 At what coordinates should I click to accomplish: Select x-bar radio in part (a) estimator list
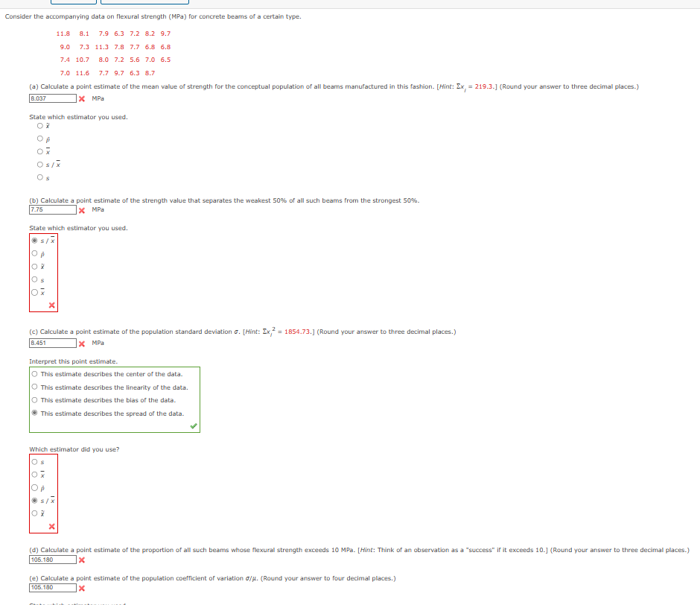click(40, 151)
